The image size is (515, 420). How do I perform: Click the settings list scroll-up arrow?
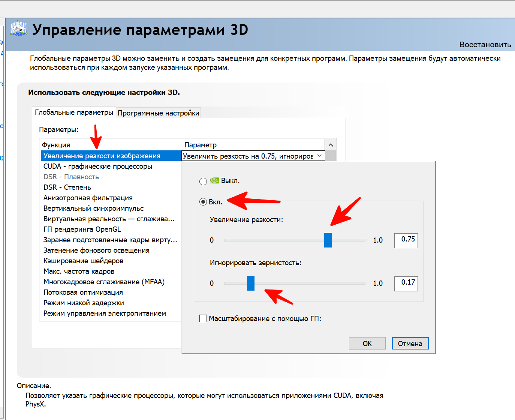331,145
